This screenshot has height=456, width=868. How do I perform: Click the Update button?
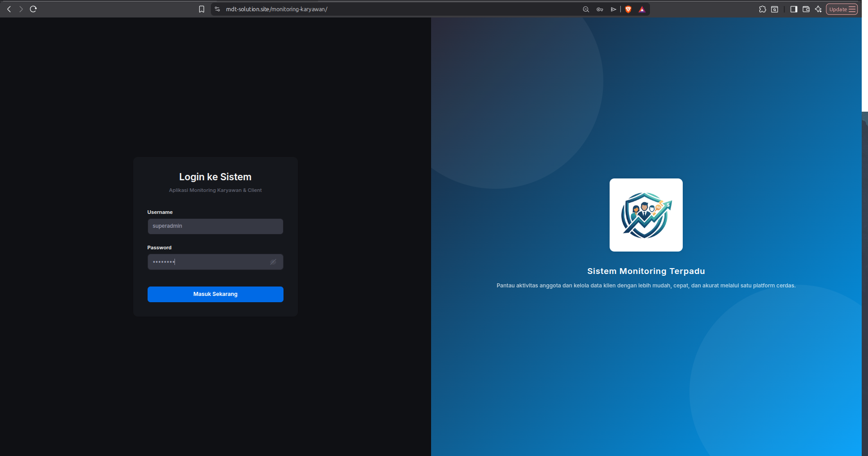tap(842, 9)
